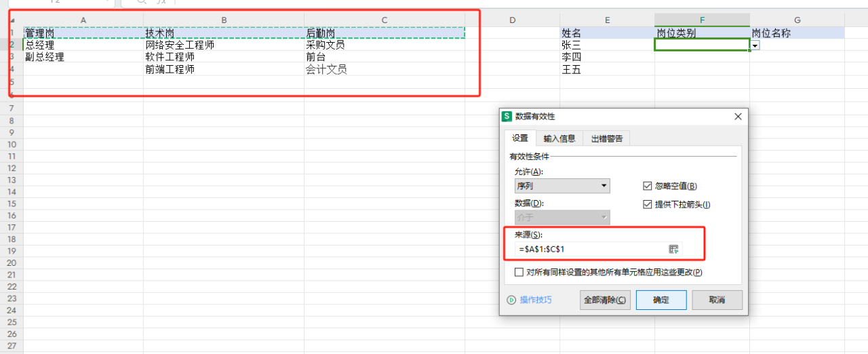Switch to the 设置 tab

[x=520, y=138]
